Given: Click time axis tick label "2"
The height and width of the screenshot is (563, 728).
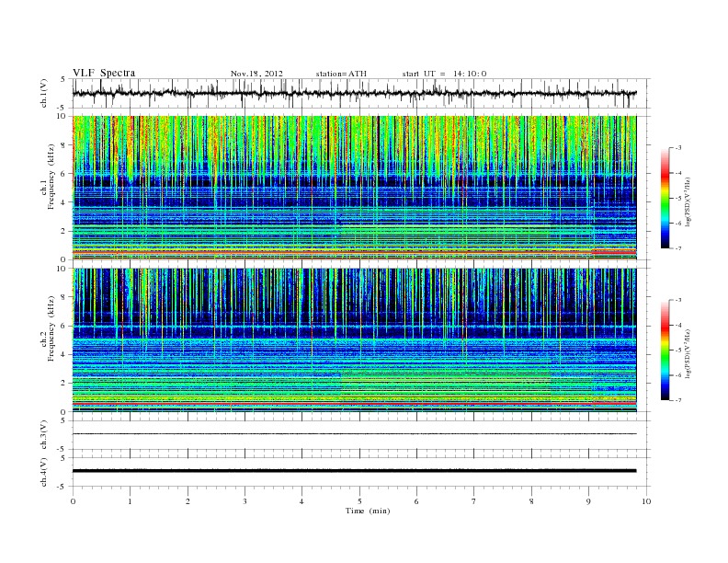Looking at the screenshot, I should (x=188, y=501).
